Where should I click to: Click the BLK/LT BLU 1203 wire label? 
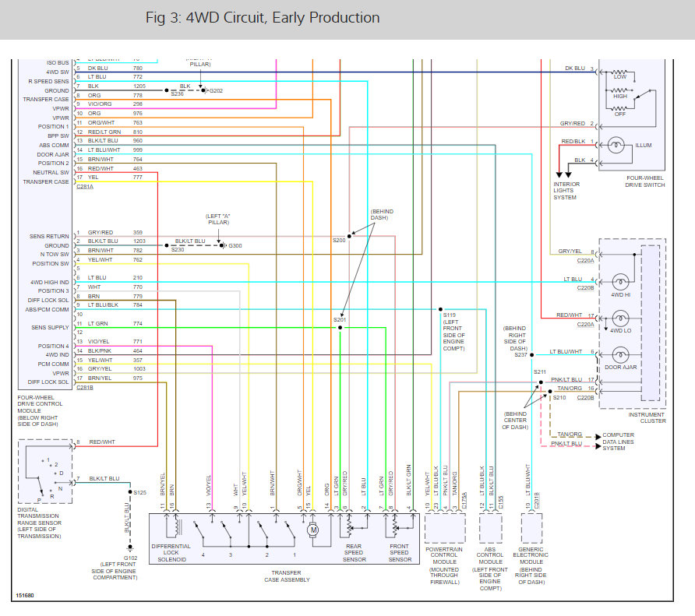pyautogui.click(x=117, y=241)
